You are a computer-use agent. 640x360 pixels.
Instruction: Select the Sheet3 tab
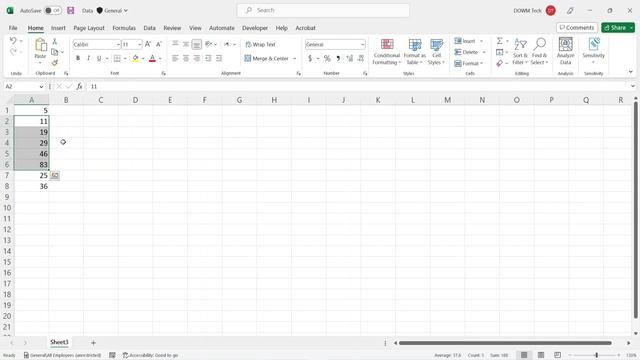59,342
